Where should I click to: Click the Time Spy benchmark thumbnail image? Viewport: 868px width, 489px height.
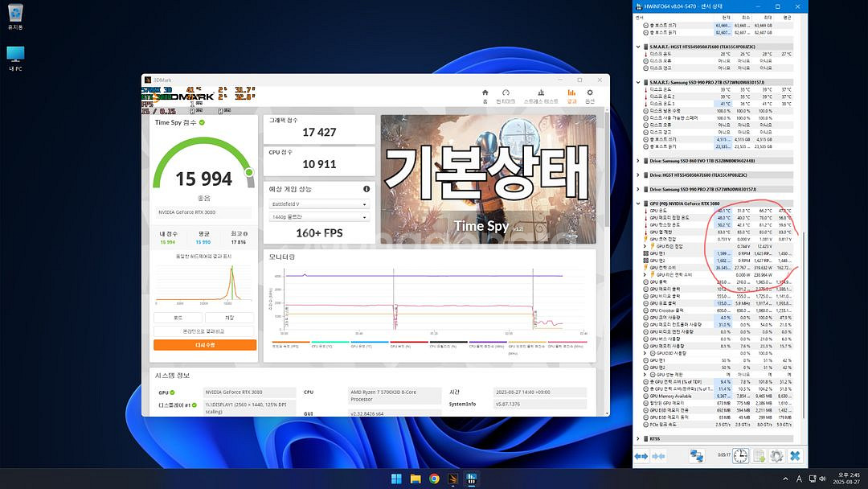coord(489,179)
